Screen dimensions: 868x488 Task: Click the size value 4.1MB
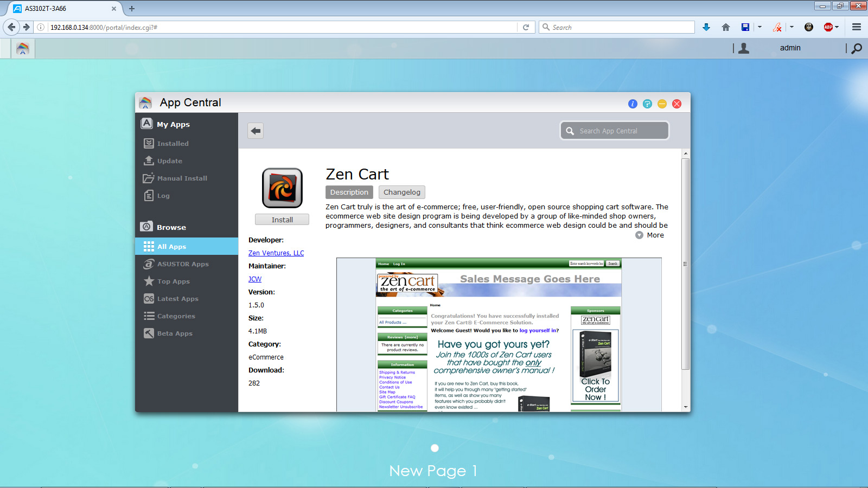tap(258, 331)
